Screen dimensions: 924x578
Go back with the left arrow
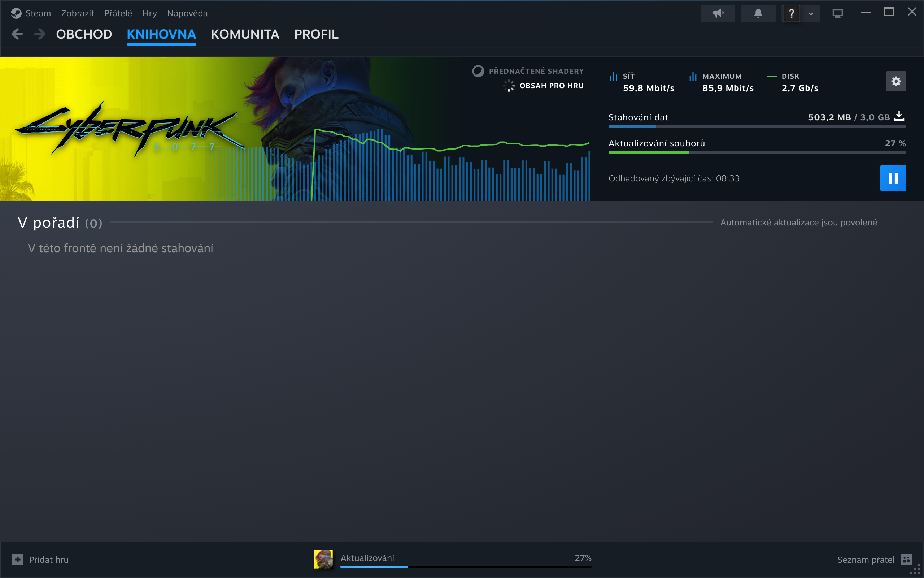(17, 34)
